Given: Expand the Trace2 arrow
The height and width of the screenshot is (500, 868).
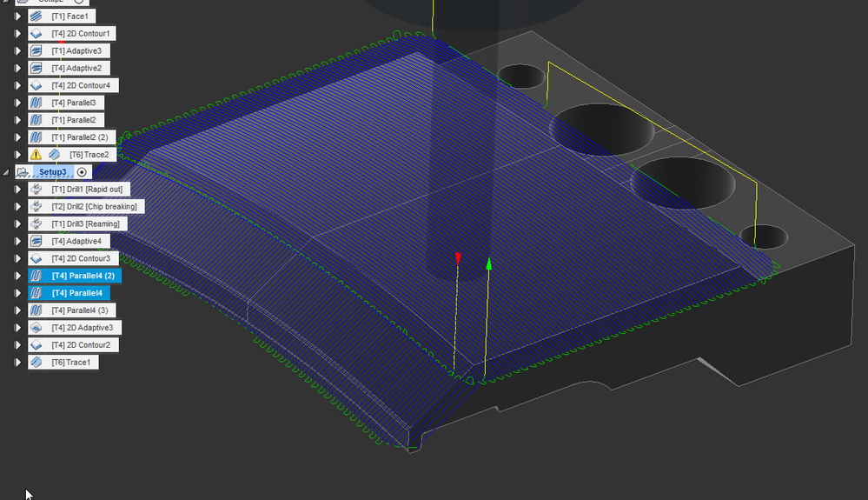Looking at the screenshot, I should click(17, 155).
